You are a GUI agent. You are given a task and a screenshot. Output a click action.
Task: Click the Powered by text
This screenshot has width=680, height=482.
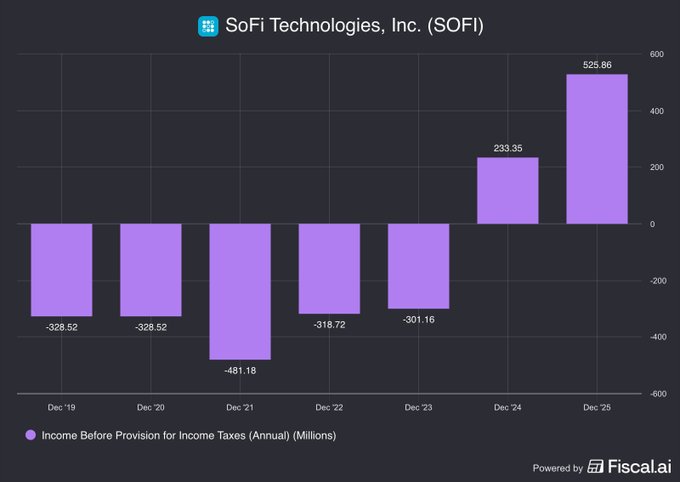[x=557, y=467]
